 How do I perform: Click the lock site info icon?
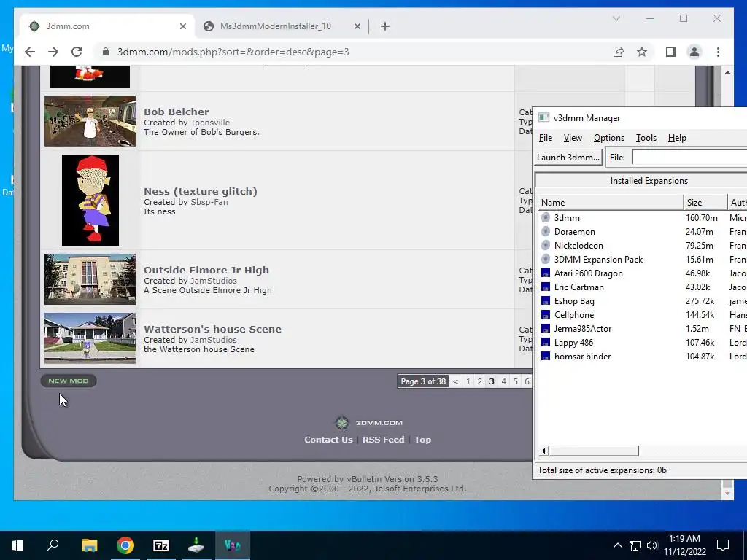coord(106,52)
